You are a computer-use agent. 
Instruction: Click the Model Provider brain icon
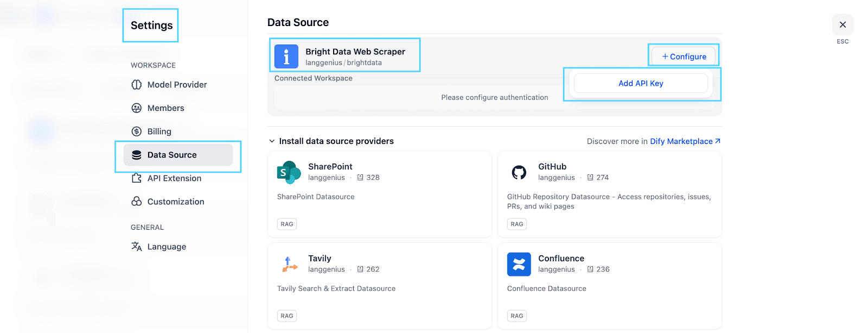(x=137, y=85)
